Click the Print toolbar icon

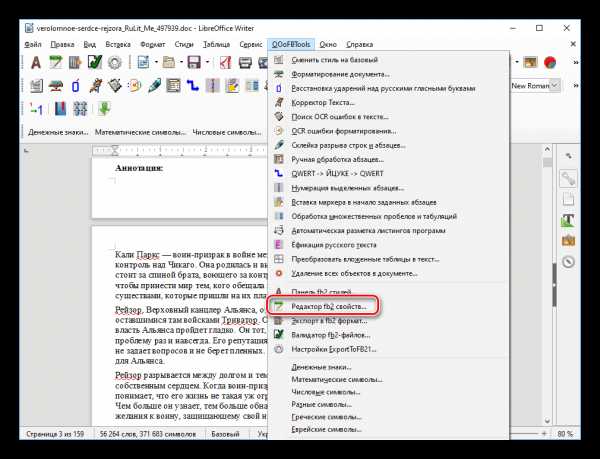pos(245,62)
